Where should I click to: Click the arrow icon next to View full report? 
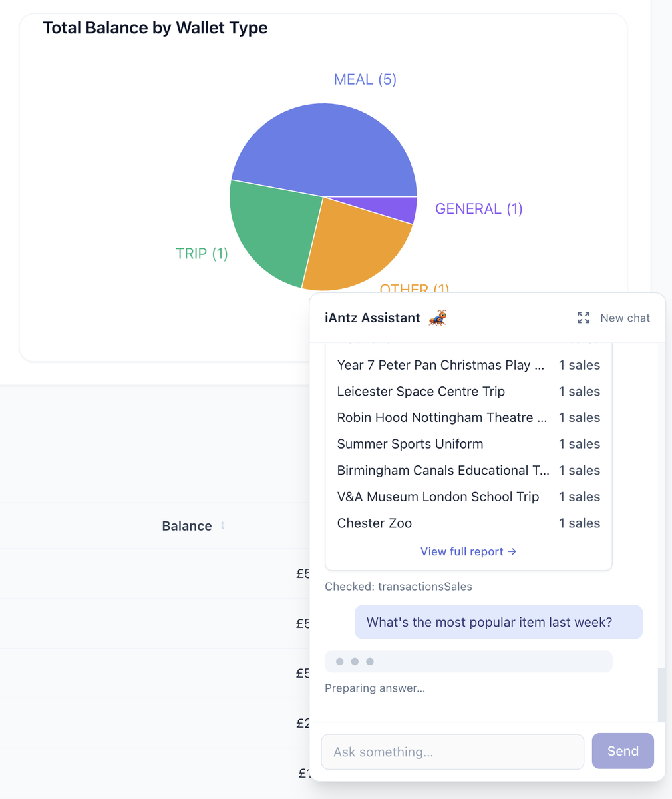click(511, 551)
